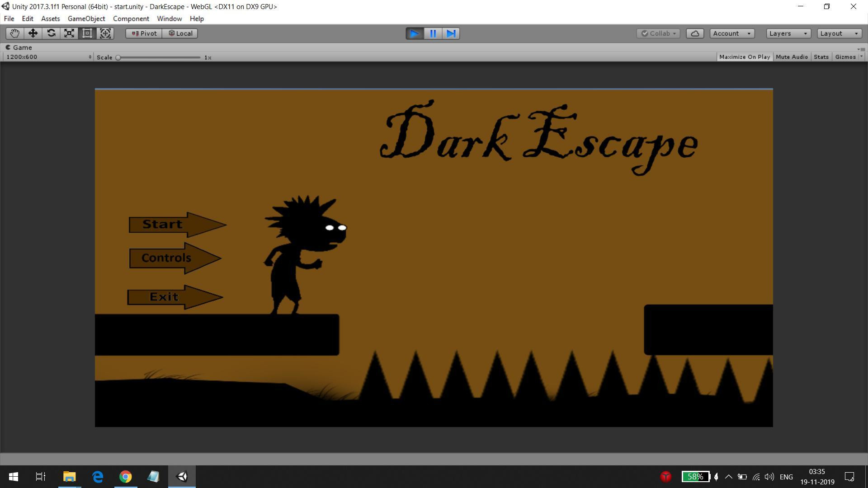Open the Layers dropdown

788,33
